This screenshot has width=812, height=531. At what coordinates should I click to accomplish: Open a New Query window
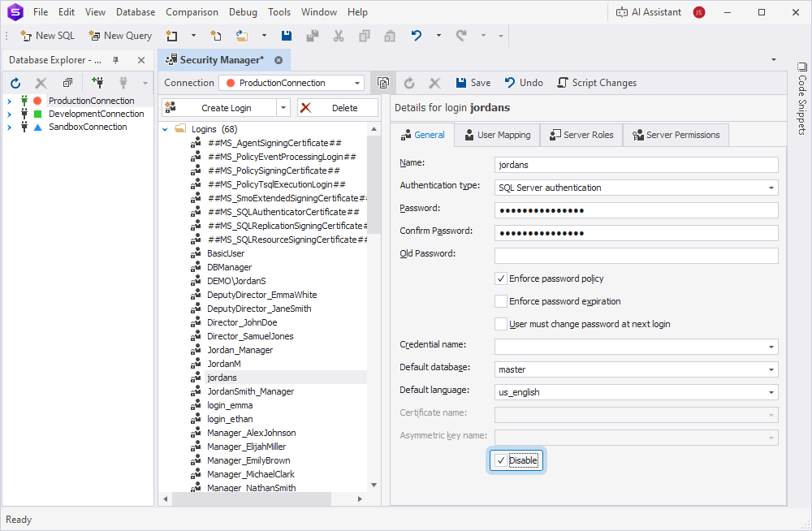(119, 36)
